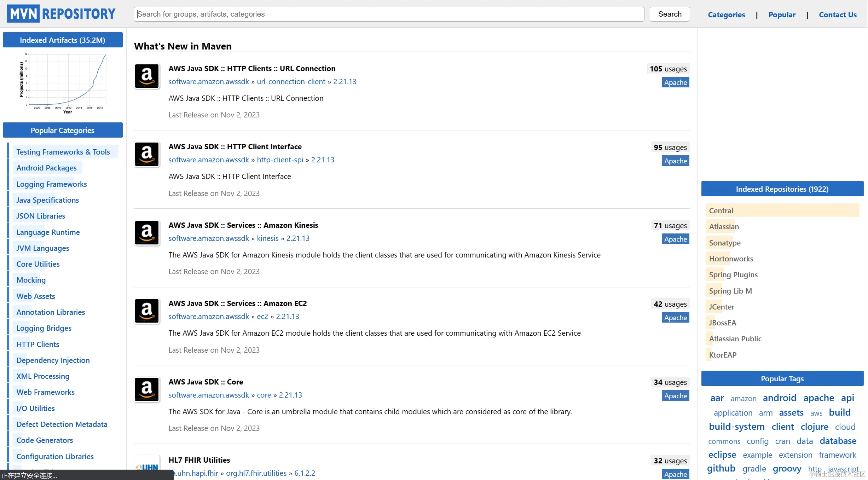Open the JSON Libraries category

(41, 216)
